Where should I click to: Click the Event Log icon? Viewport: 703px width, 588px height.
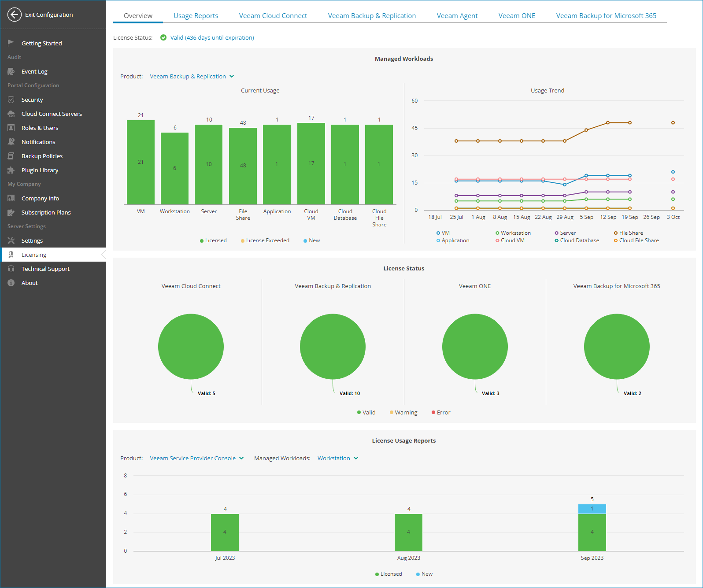[x=11, y=71]
